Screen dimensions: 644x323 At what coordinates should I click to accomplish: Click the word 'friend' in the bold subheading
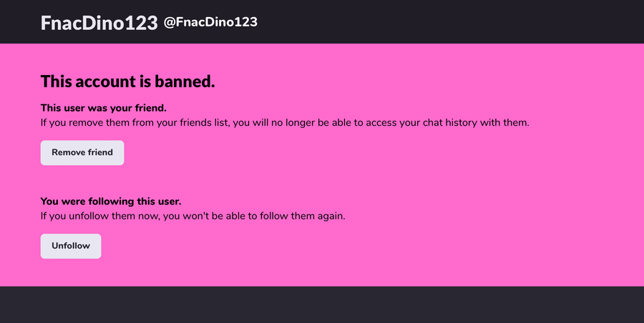pos(149,108)
